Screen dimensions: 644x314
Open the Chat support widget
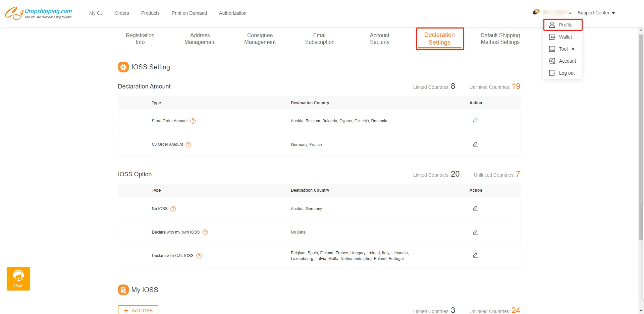(x=18, y=279)
